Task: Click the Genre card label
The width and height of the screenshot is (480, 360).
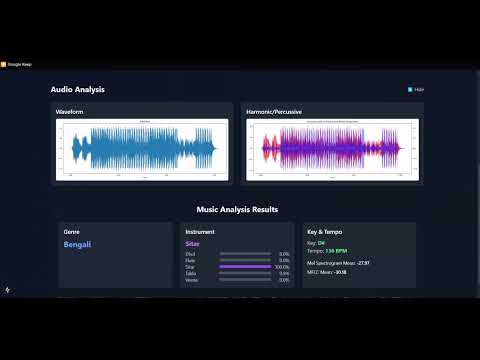Action: (x=72, y=232)
